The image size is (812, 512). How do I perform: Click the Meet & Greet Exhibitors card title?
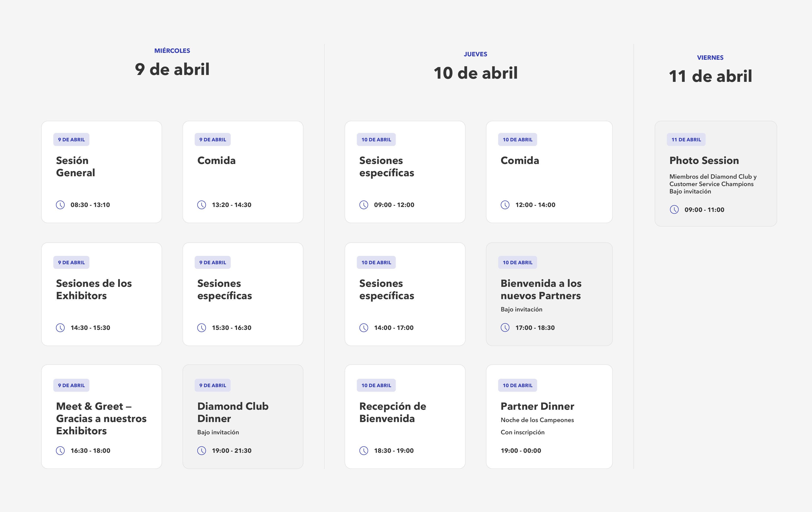101,418
